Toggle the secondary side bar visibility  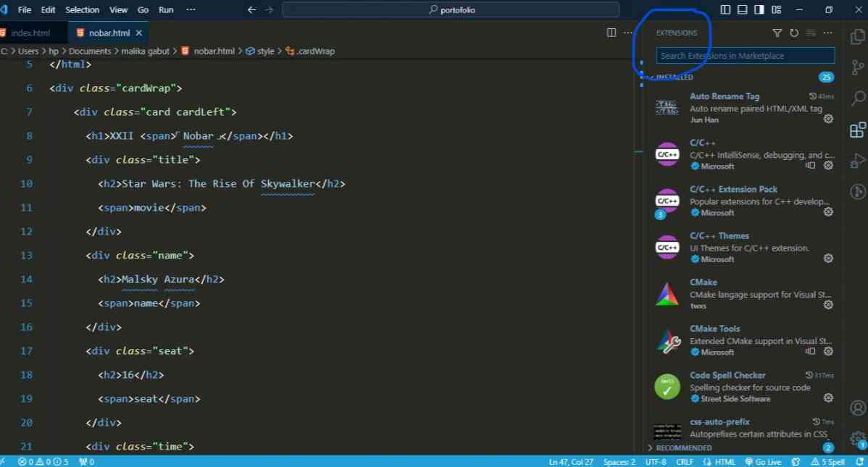(758, 9)
